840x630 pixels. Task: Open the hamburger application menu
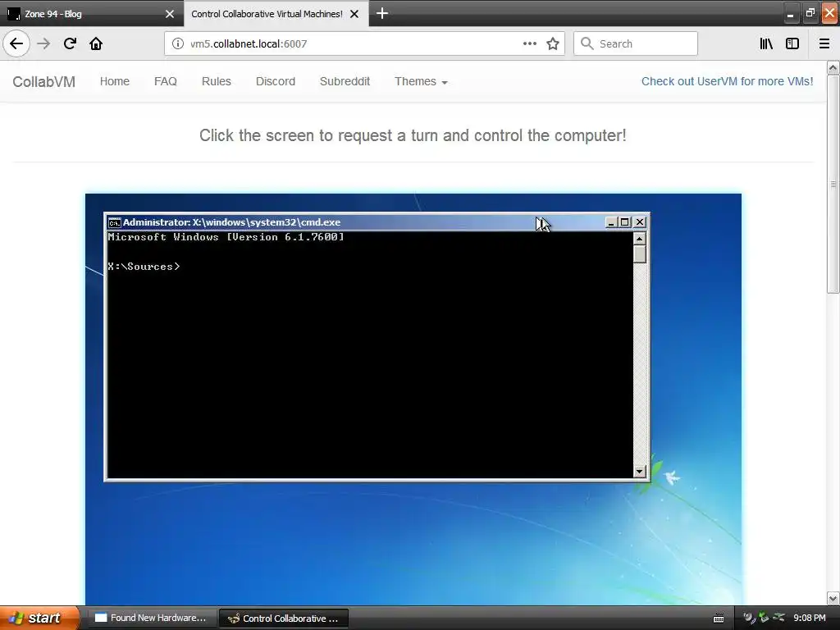click(x=824, y=43)
